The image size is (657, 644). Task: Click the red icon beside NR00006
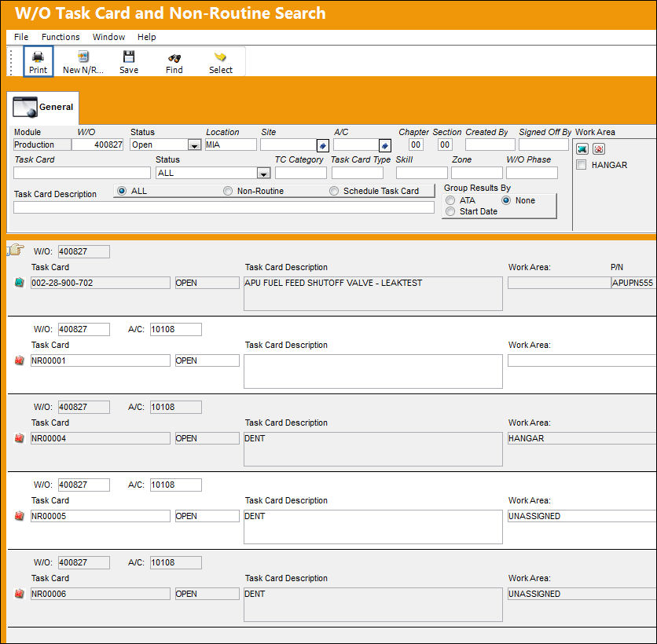pyautogui.click(x=20, y=594)
